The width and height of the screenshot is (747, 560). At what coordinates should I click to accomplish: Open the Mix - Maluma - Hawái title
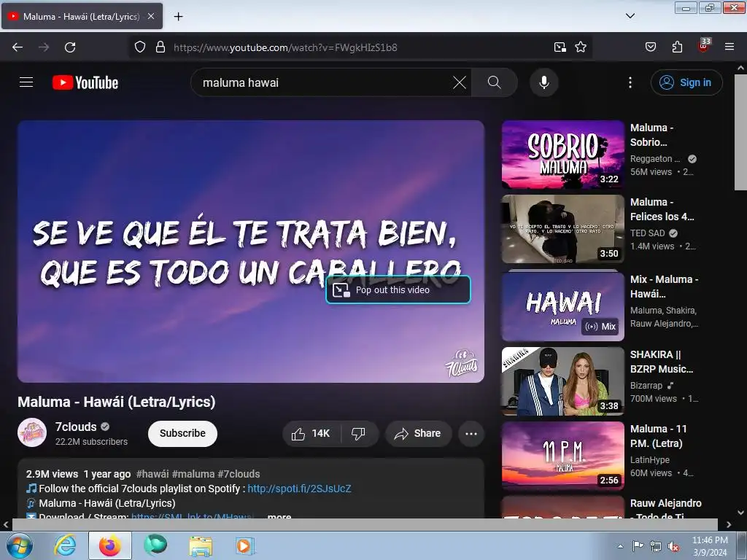664,286
